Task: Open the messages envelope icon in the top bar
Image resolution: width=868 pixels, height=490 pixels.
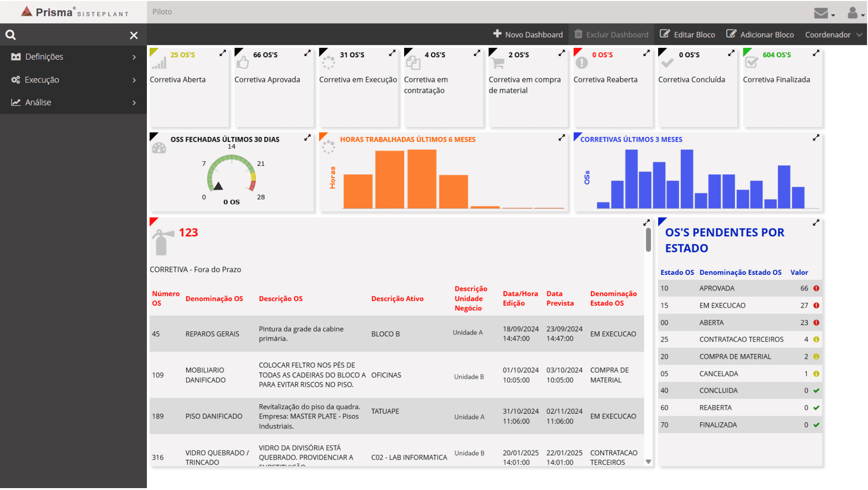Action: pyautogui.click(x=821, y=12)
